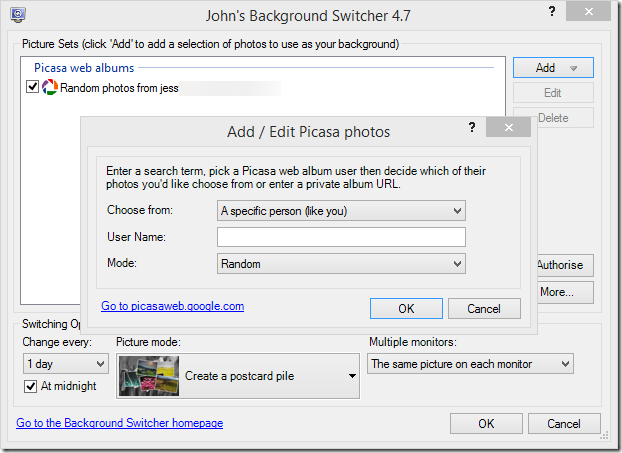This screenshot has height=453, width=622.
Task: Click the app icon in the main title bar
Action: tap(17, 15)
